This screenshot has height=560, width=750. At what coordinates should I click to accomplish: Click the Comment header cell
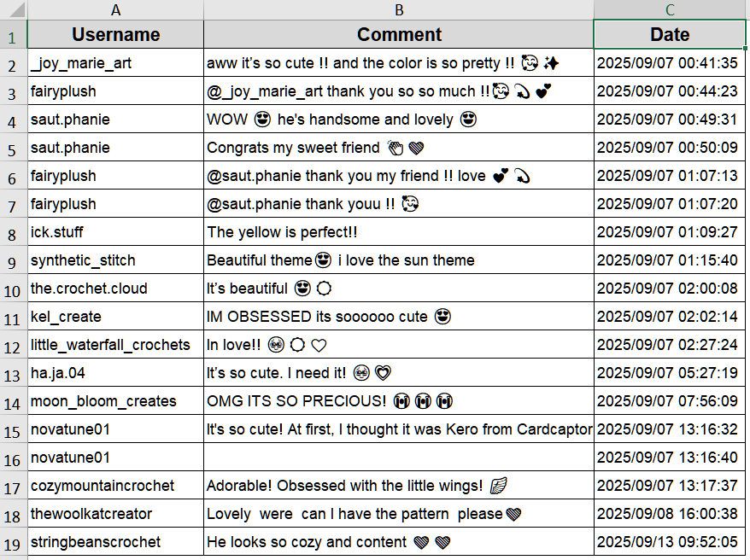tap(399, 35)
